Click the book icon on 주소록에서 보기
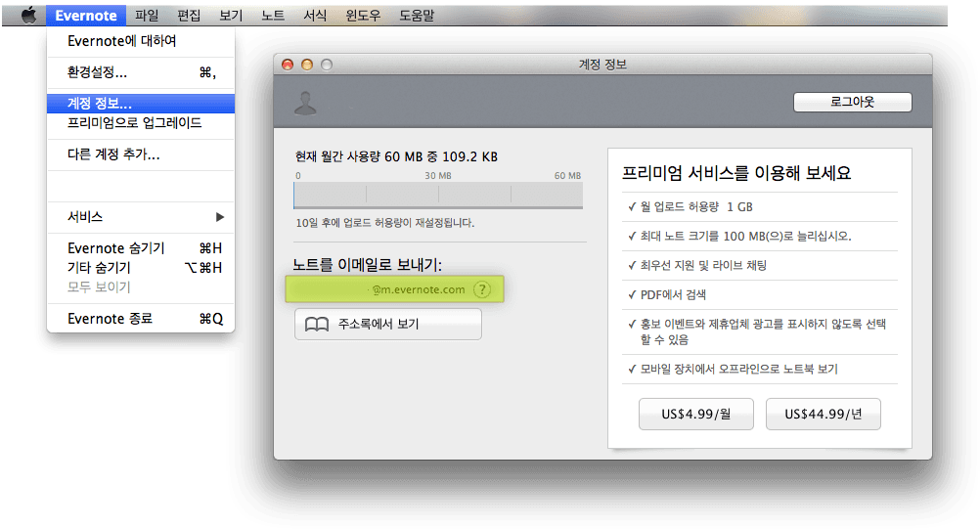 317,325
